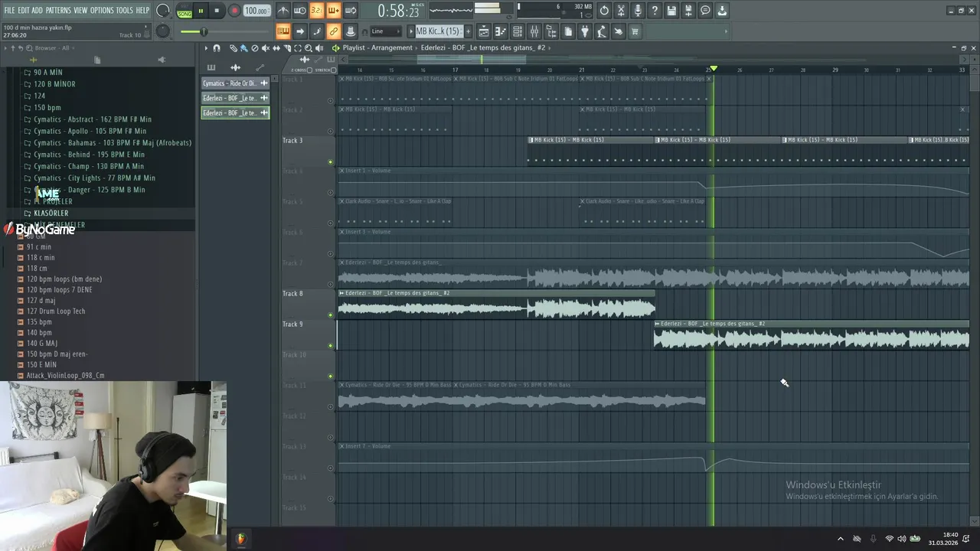Toggle loop recording
Image resolution: width=980 pixels, height=551 pixels.
click(350, 11)
